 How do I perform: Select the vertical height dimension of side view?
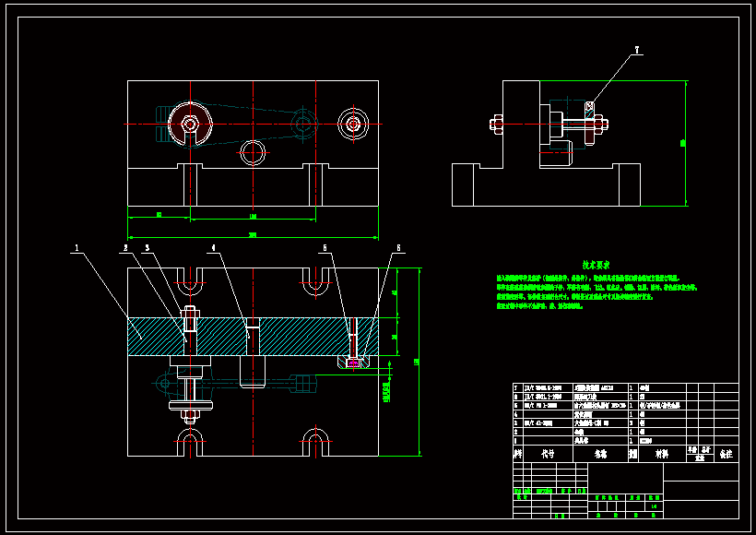pyautogui.click(x=685, y=143)
